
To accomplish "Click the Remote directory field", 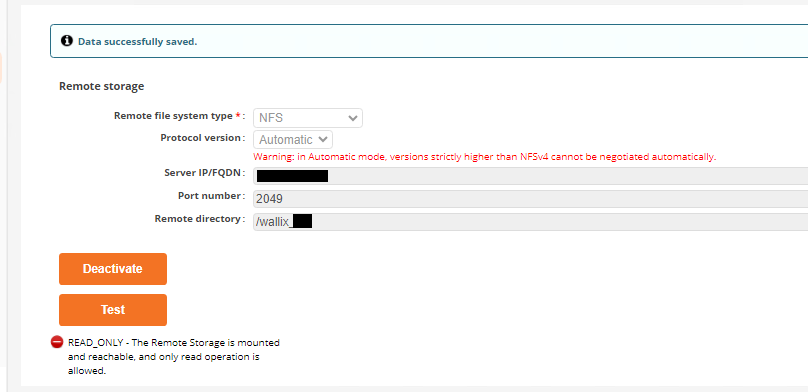I will (530, 222).
